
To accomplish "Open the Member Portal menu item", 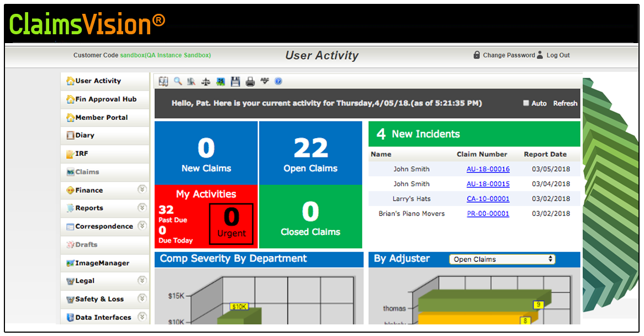I will pyautogui.click(x=105, y=118).
